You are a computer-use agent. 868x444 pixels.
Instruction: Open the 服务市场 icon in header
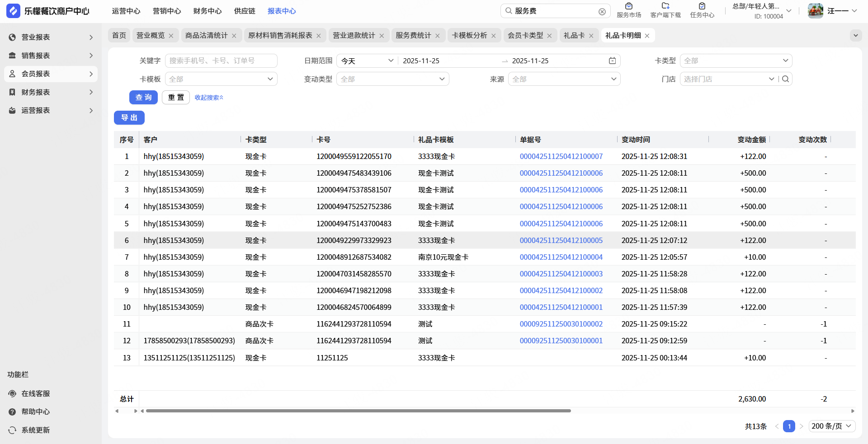[628, 6]
